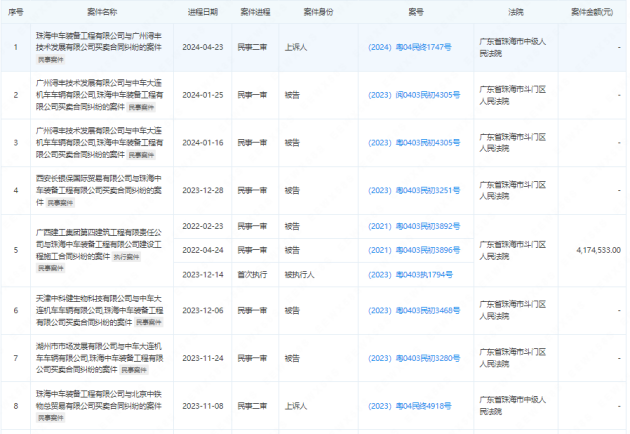Click court 广东省珠海市斗门区人民法院 in row 5
The width and height of the screenshot is (630, 434).
point(513,250)
